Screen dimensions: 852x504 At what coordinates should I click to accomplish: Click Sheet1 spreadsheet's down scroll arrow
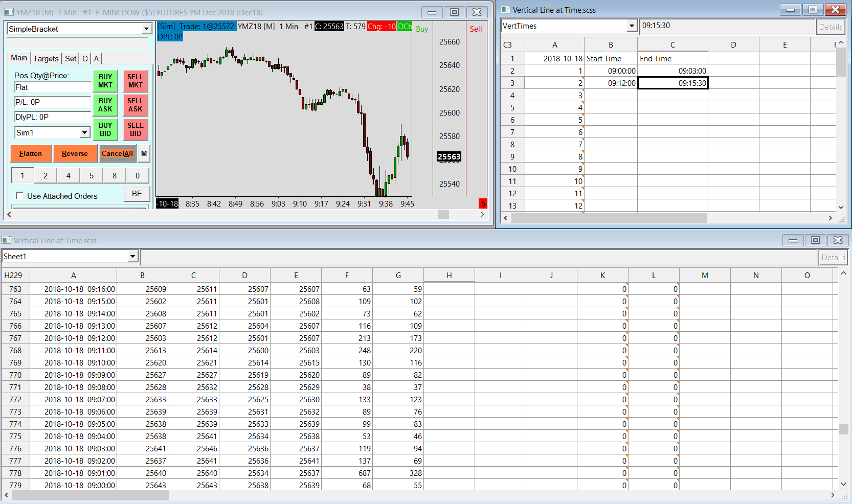coord(843,484)
